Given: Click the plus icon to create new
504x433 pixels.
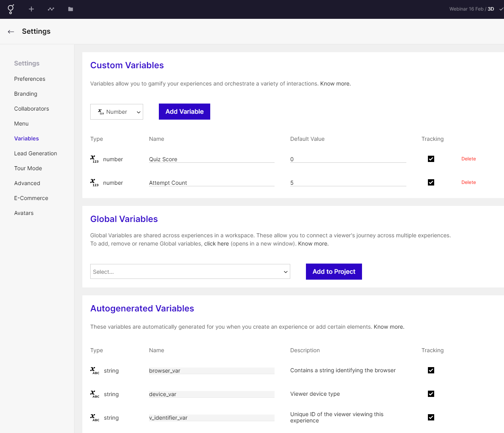Looking at the screenshot, I should [x=31, y=9].
